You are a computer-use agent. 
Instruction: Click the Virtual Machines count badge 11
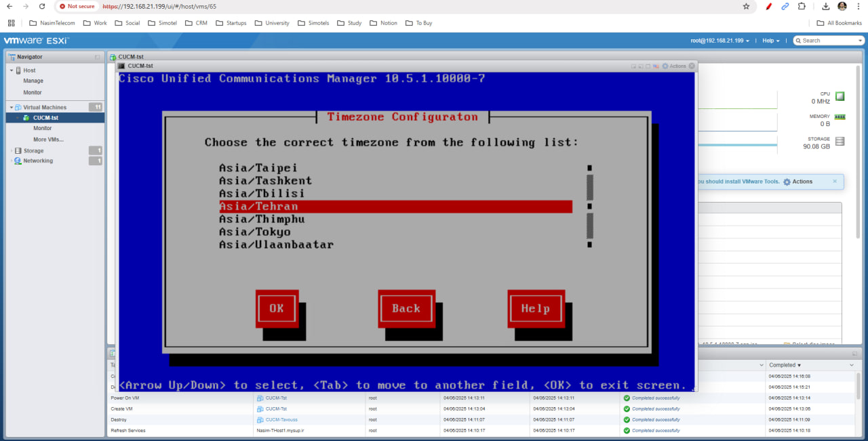(x=96, y=107)
